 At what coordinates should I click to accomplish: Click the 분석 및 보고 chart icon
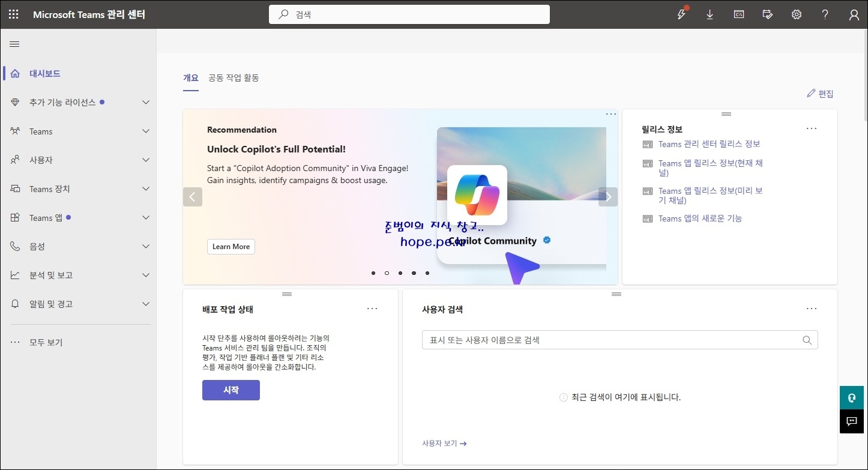[x=15, y=276]
